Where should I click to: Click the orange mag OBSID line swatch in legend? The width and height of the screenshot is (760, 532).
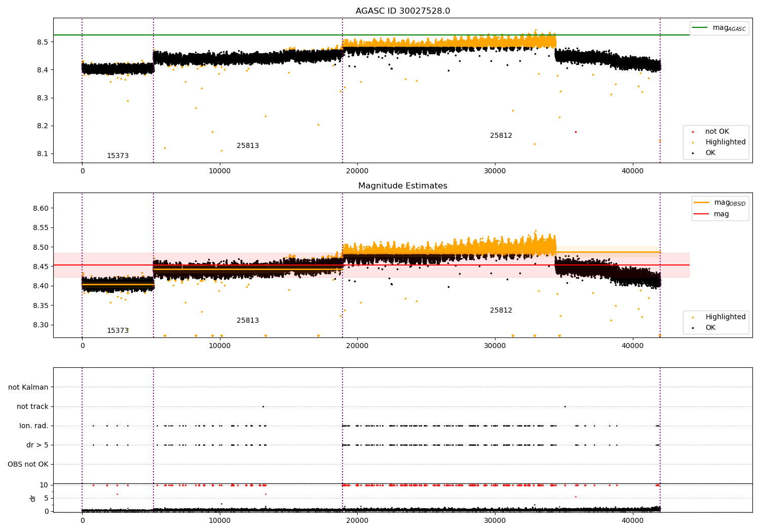coord(701,203)
